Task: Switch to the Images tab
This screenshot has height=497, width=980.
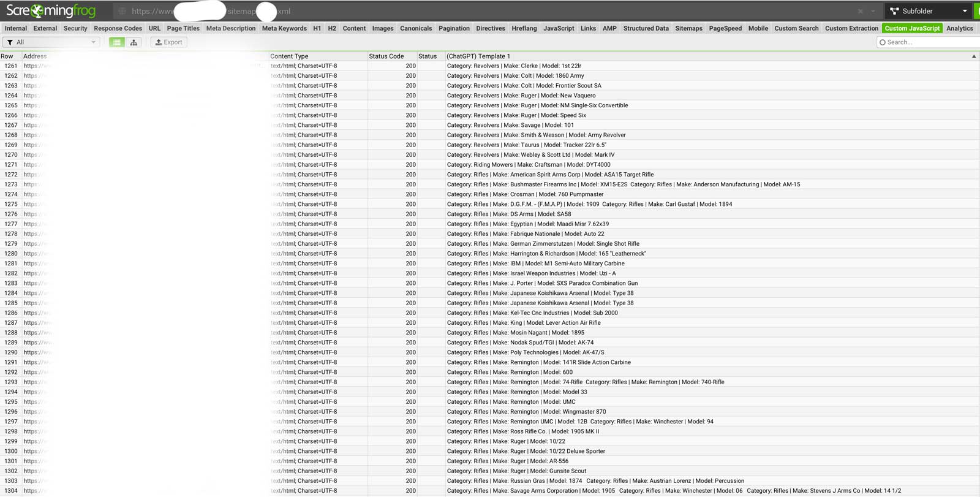Action: [383, 28]
